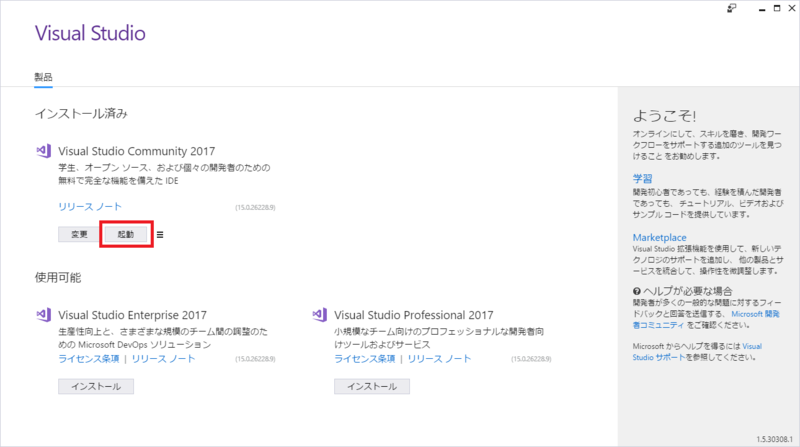Click the 変更 button for Community 2017

79,234
